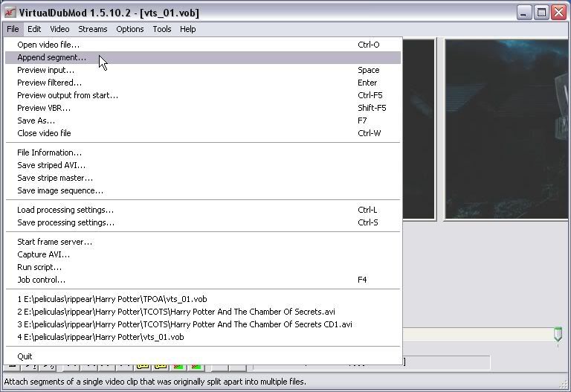Select Preview filtered entry
571x392 pixels.
[49, 83]
